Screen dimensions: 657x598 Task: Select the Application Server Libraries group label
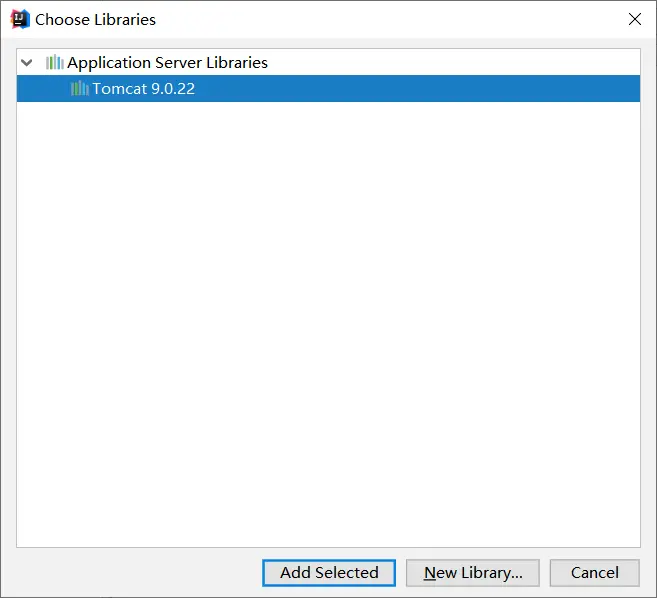(167, 62)
